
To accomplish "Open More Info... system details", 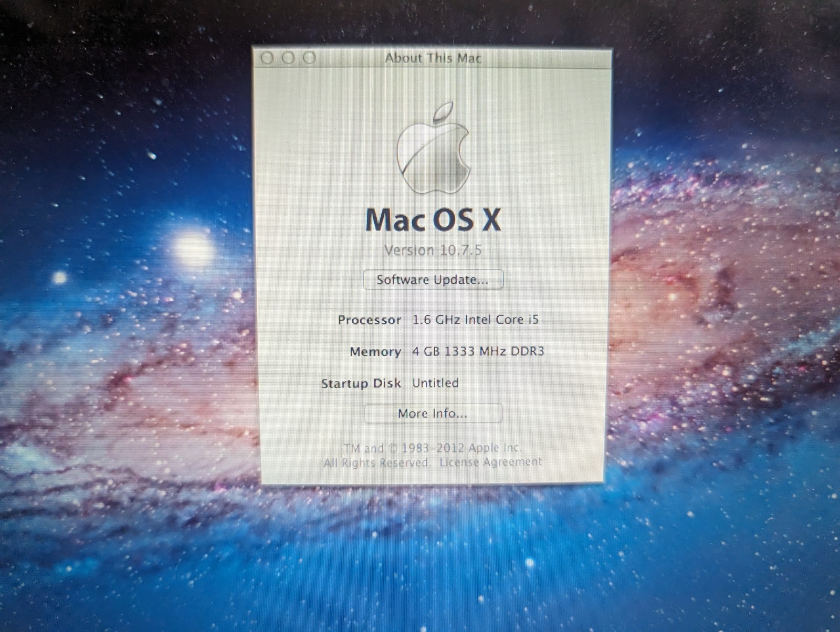I will 433,414.
